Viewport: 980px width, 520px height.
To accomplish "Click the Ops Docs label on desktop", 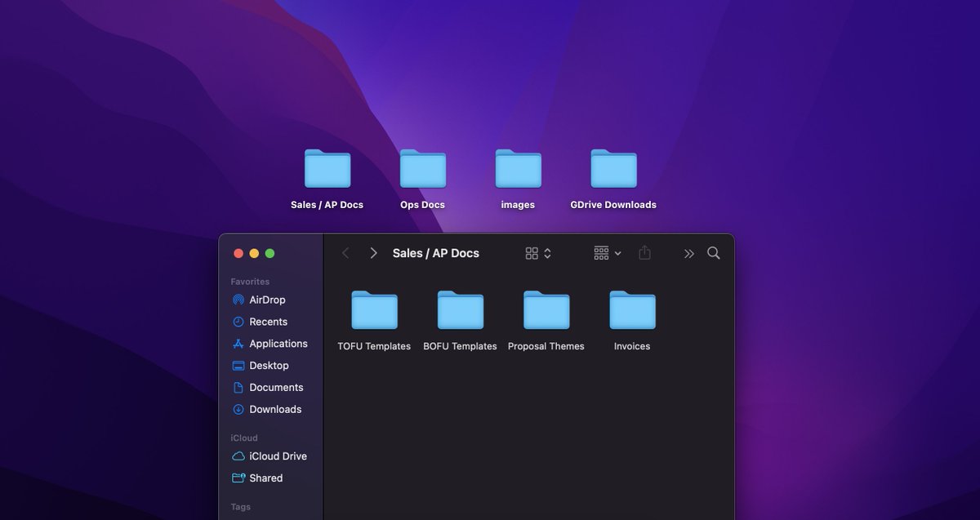I will pos(422,205).
